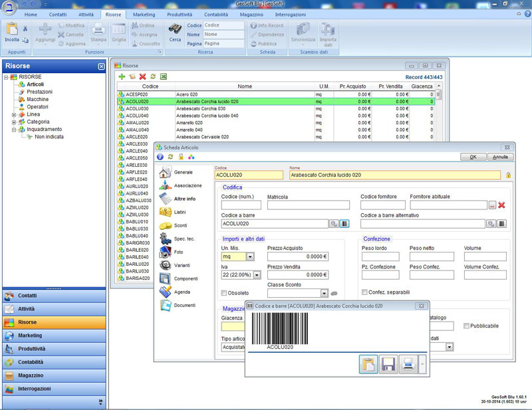Expand the Categoria tree node
This screenshot has height=410, width=532.
[x=14, y=122]
